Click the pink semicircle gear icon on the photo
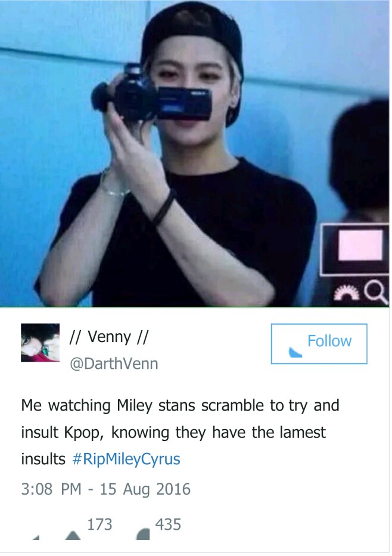Image resolution: width=392 pixels, height=556 pixels. coord(347,293)
